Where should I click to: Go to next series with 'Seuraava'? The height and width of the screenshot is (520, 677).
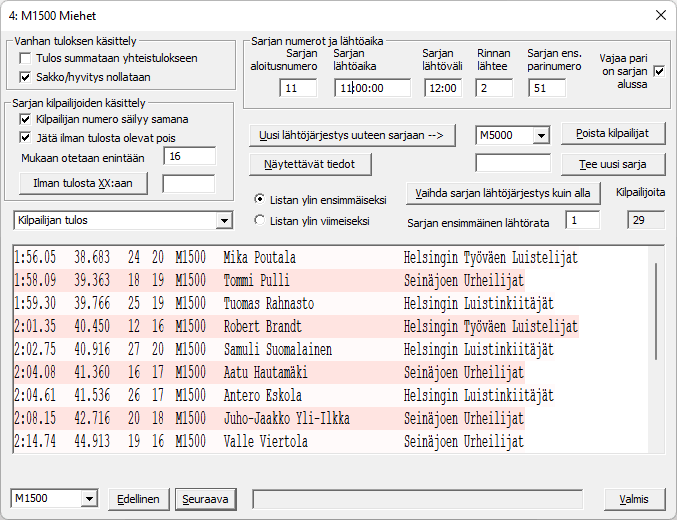click(204, 499)
